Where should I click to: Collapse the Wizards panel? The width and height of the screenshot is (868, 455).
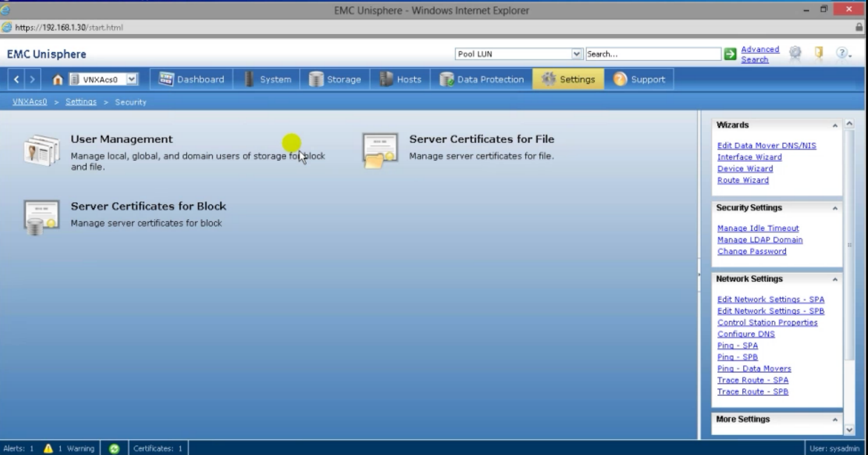835,126
